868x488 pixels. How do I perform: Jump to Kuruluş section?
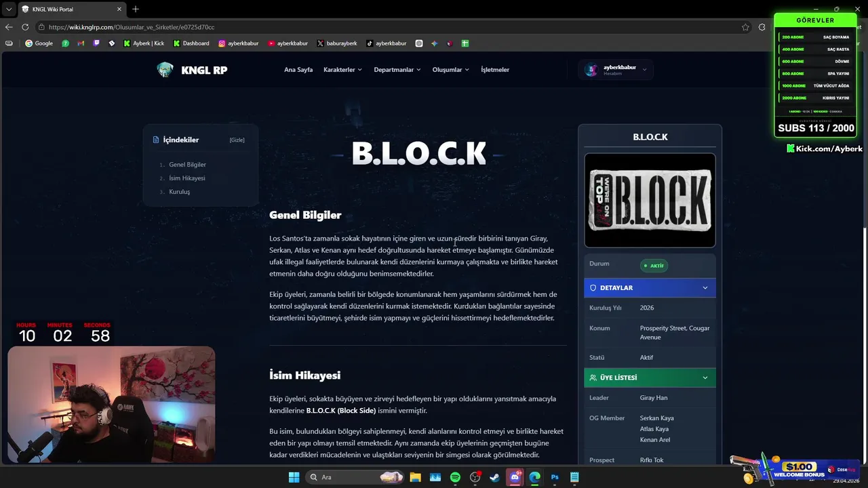point(180,192)
